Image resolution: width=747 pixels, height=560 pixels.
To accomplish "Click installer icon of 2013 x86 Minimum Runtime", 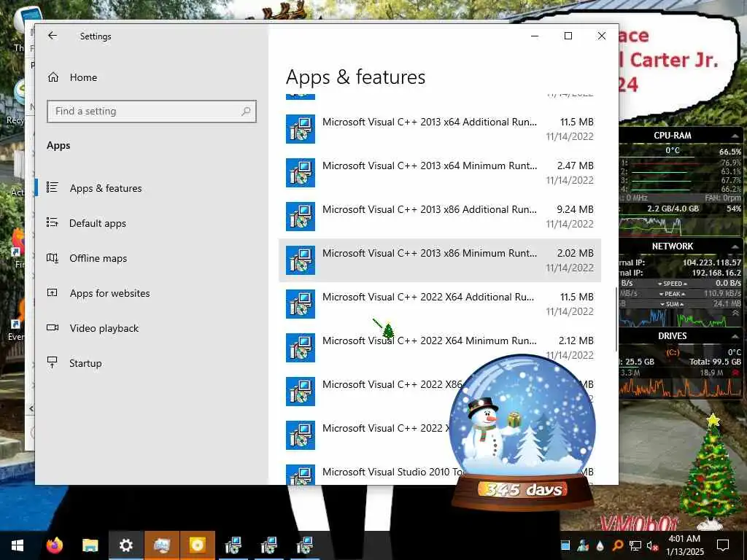I will (301, 260).
